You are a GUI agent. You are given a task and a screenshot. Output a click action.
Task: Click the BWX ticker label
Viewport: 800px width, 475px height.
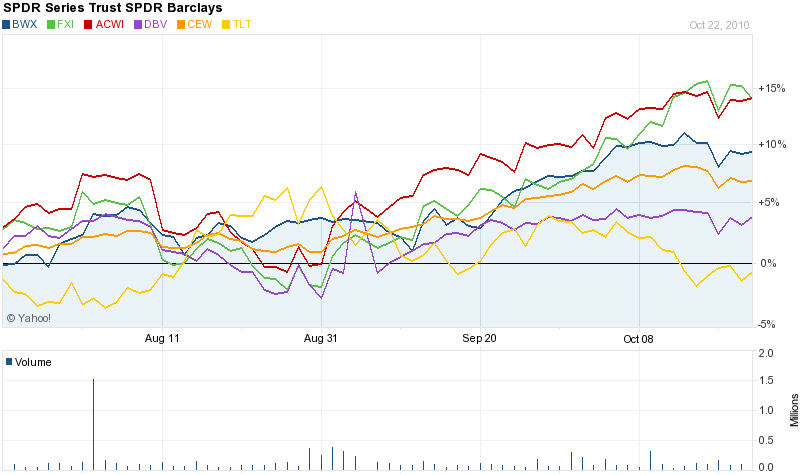coord(24,24)
